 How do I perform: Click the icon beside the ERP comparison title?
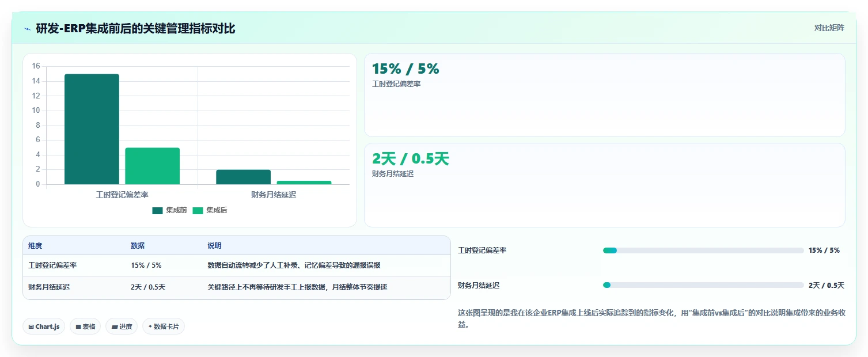tap(27, 29)
